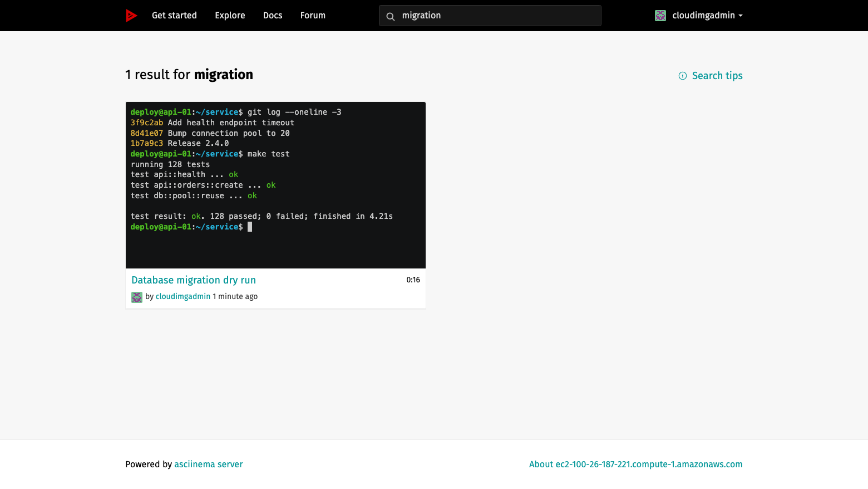Click the cloudimgadmin avatar in header

(660, 16)
